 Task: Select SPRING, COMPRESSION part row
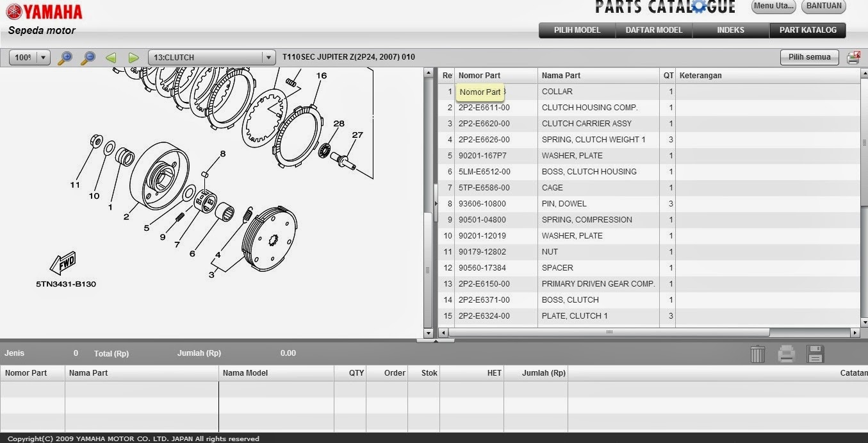pos(649,220)
